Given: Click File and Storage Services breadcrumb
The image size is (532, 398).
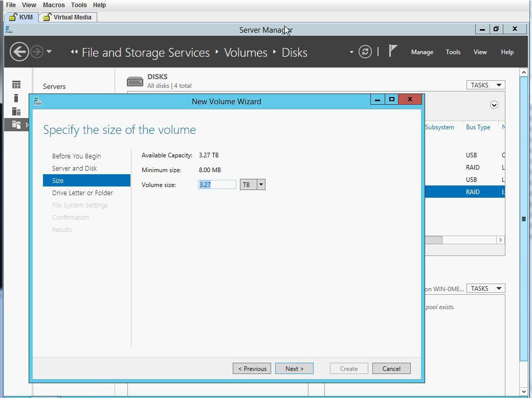Looking at the screenshot, I should [x=146, y=53].
